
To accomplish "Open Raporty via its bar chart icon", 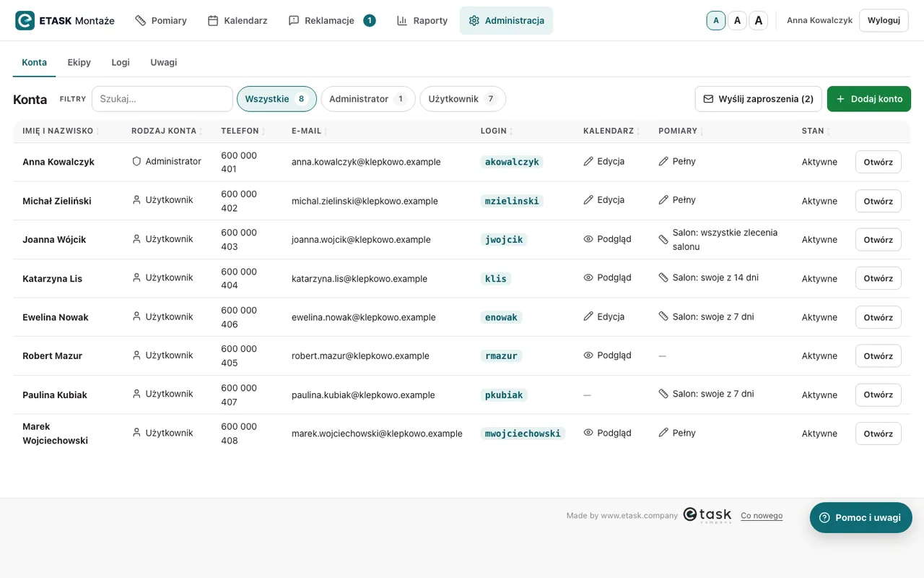I will [x=402, y=20].
